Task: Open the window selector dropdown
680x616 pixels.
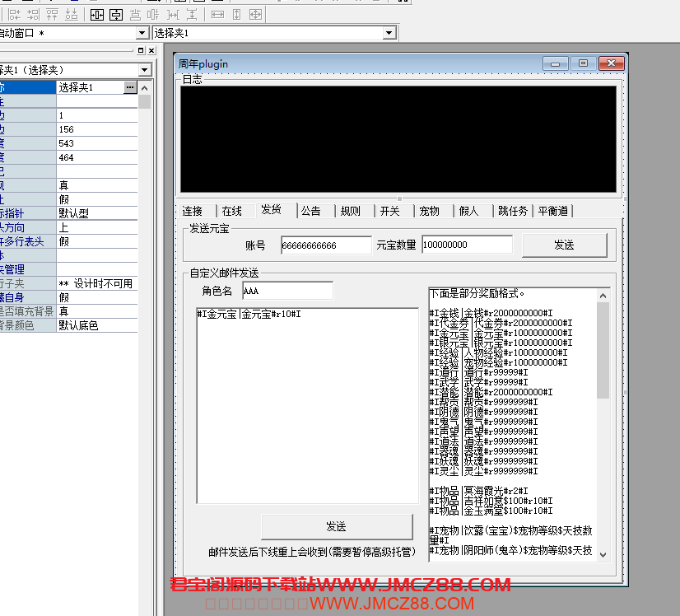Action: point(142,33)
